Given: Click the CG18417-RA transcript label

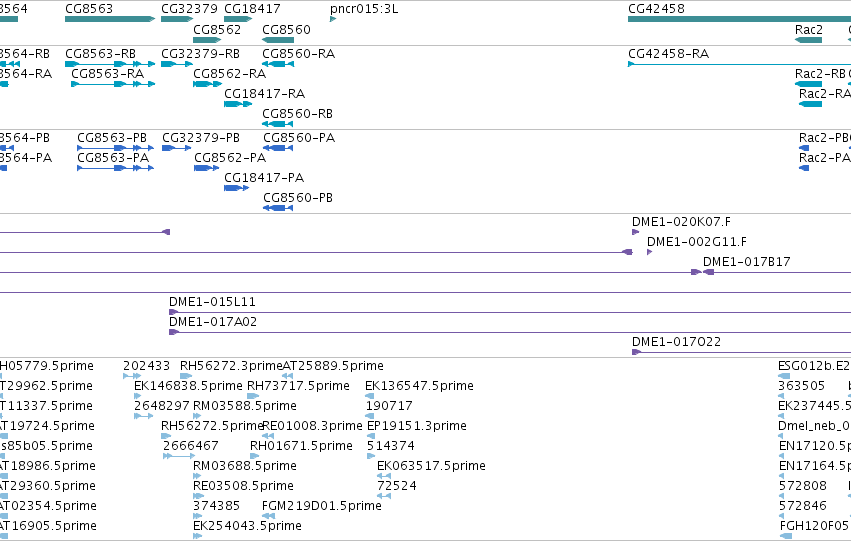Looking at the screenshot, I should click(x=264, y=94).
